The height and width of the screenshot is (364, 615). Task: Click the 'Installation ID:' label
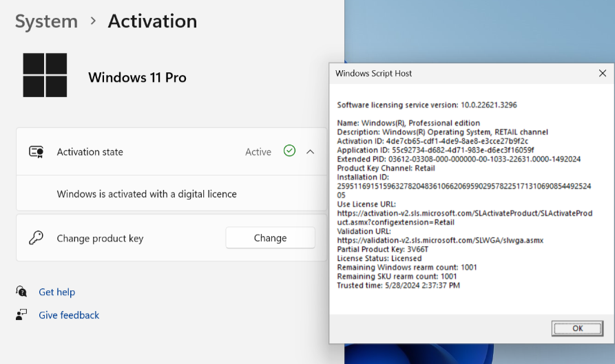363,177
